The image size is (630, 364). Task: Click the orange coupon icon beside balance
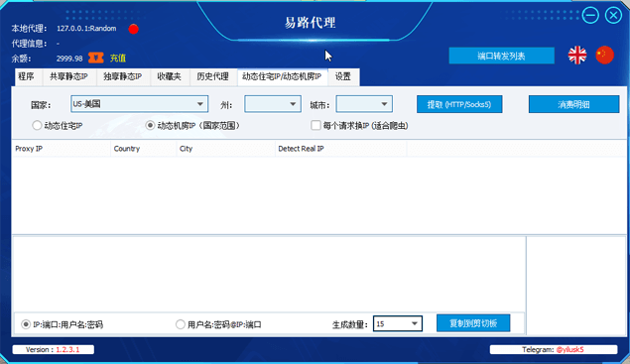coord(95,58)
